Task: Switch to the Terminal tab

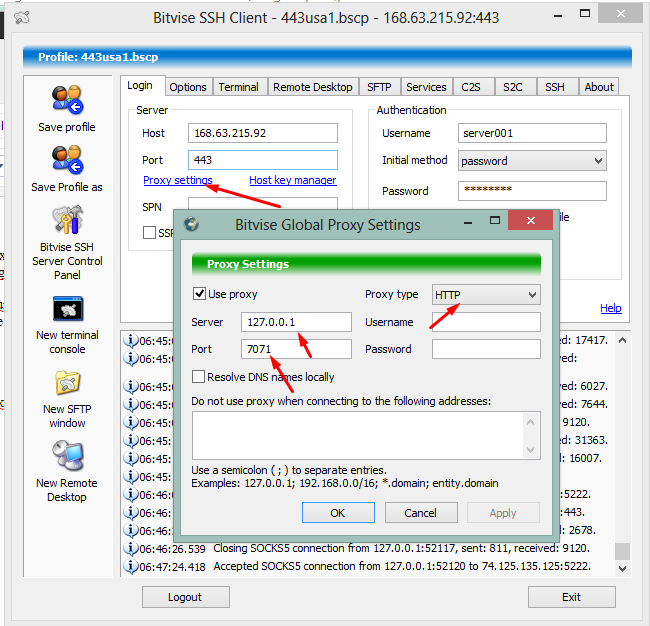Action: 238,87
